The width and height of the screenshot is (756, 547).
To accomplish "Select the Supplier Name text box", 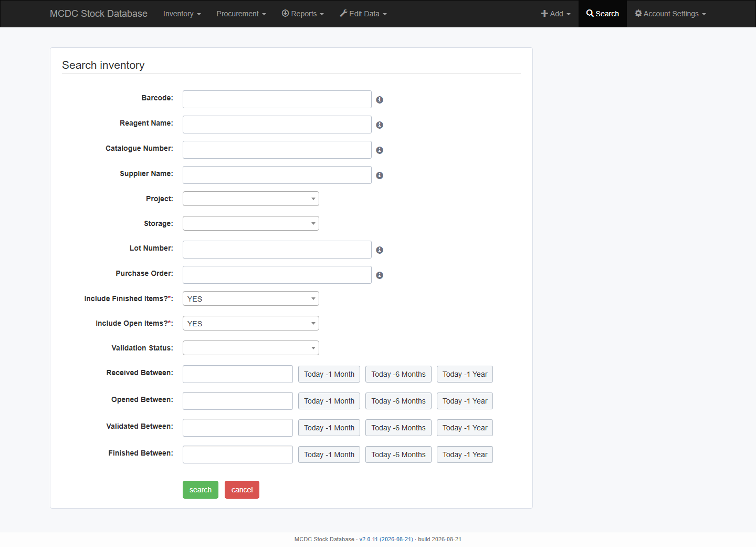I will pyautogui.click(x=277, y=175).
